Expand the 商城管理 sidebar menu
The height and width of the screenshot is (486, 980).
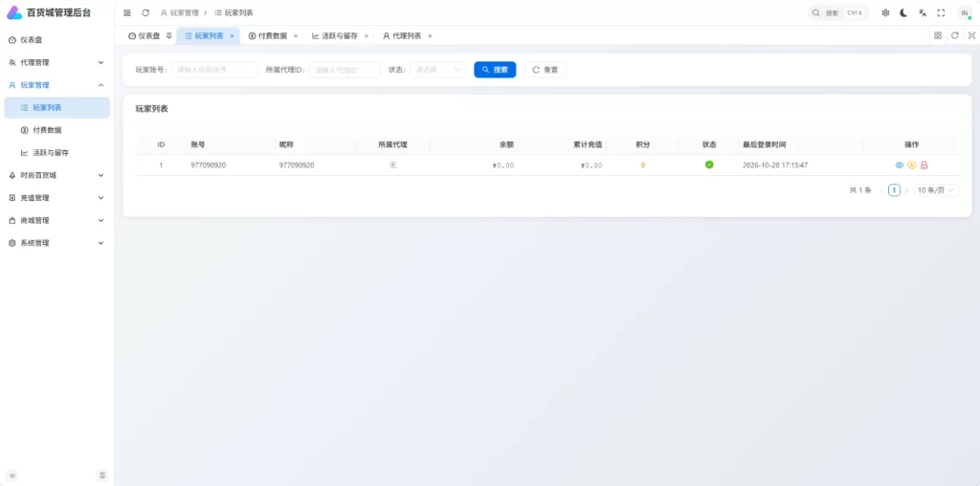coord(57,220)
